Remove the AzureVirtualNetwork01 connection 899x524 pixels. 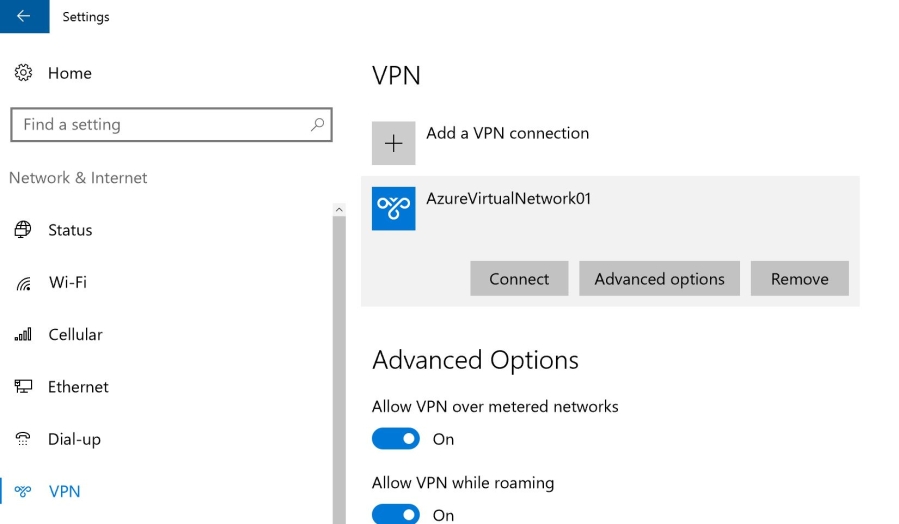(x=799, y=279)
